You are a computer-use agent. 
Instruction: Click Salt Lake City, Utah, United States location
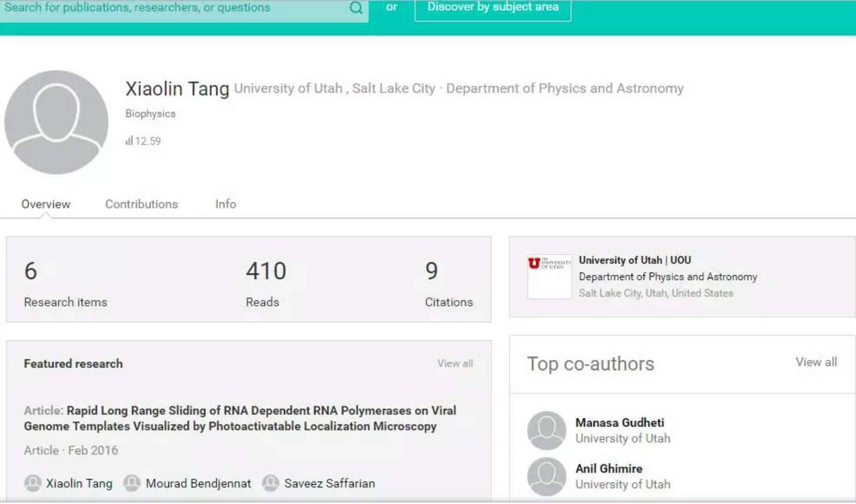click(656, 293)
